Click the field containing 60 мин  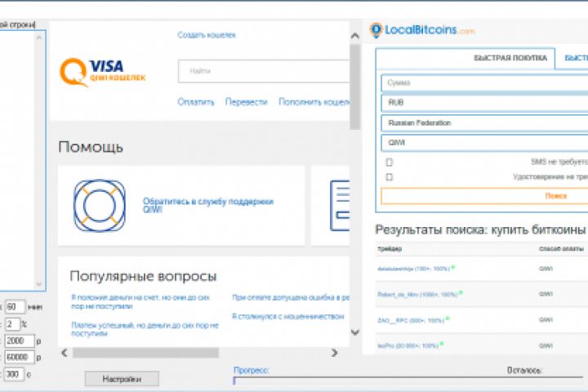click(15, 307)
